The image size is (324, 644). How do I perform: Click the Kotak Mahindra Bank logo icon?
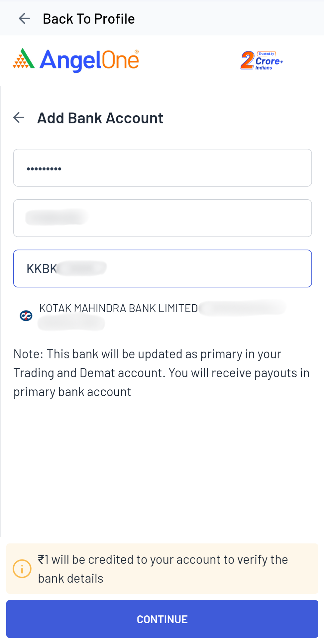coord(26,315)
